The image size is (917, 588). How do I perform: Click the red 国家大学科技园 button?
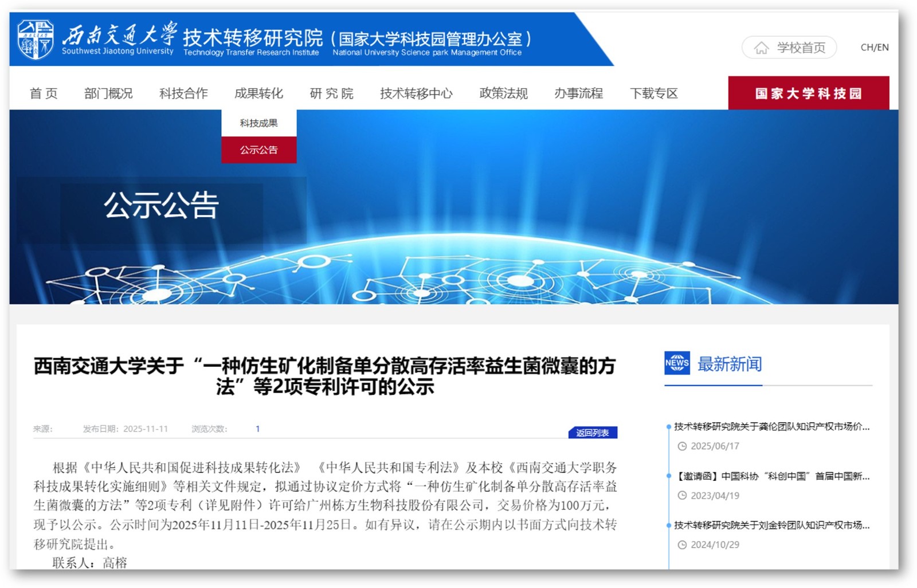pyautogui.click(x=808, y=93)
